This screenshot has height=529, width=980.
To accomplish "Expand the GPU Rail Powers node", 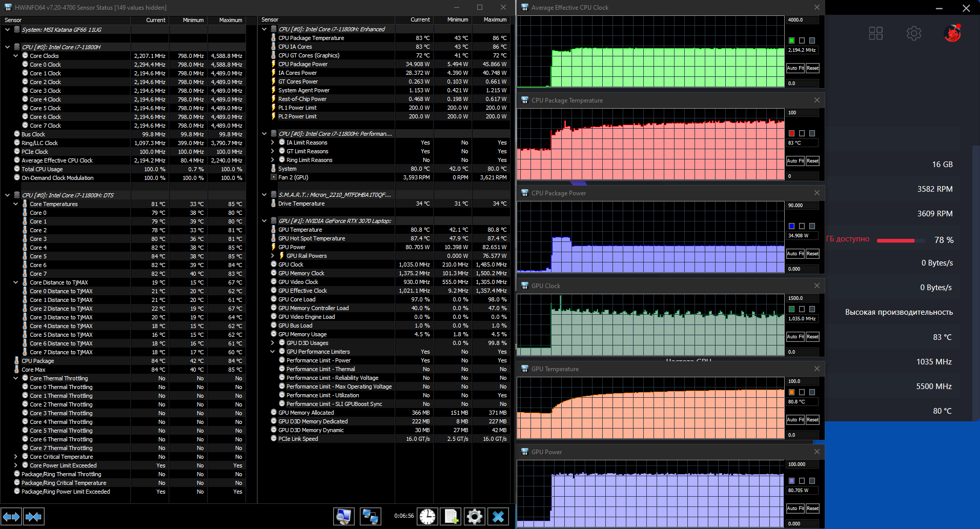I will click(x=273, y=256).
